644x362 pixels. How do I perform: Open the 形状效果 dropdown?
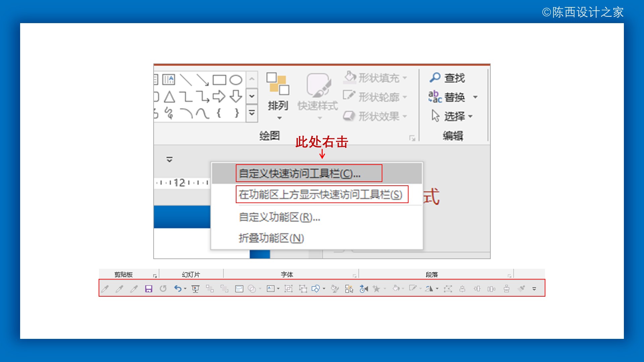375,116
